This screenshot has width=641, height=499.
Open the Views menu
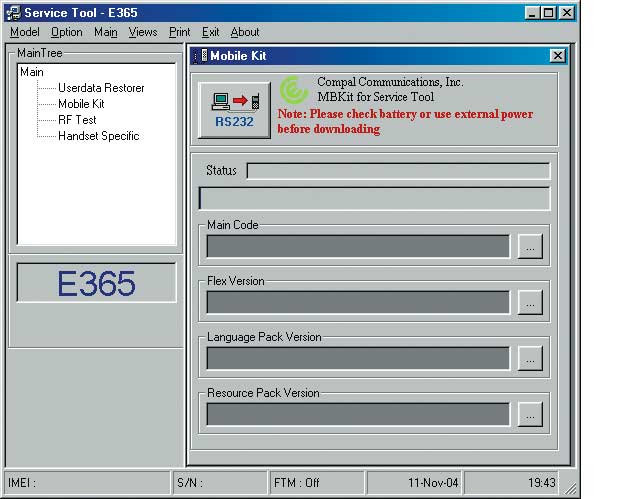coord(143,32)
